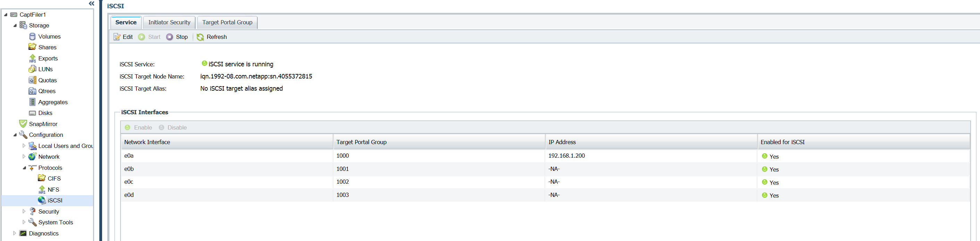
Task: Expand the System Tools tree node
Action: coord(24,222)
